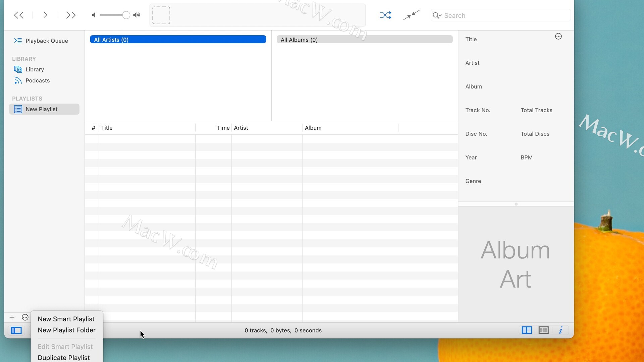The image size is (644, 362).
Task: Open the tag inspector more-options menu
Action: pyautogui.click(x=558, y=36)
